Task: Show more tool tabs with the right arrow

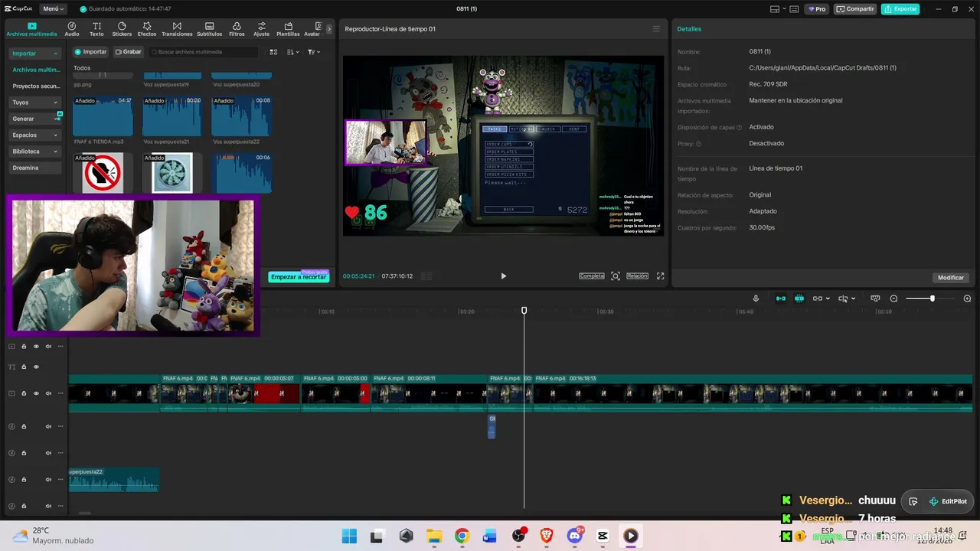Action: (x=329, y=29)
